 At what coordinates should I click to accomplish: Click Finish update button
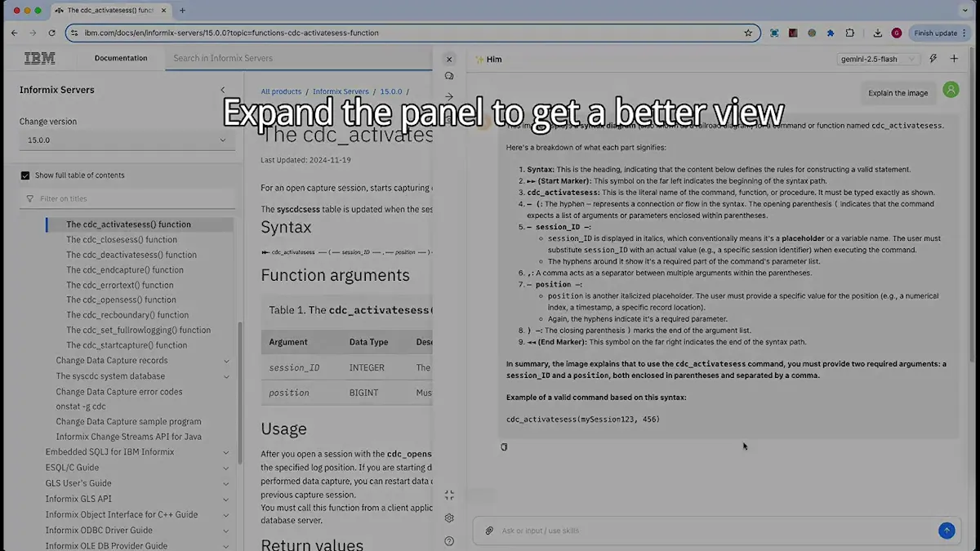[x=940, y=33]
